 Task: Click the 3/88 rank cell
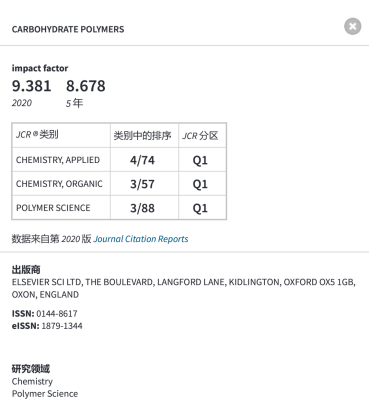(144, 208)
